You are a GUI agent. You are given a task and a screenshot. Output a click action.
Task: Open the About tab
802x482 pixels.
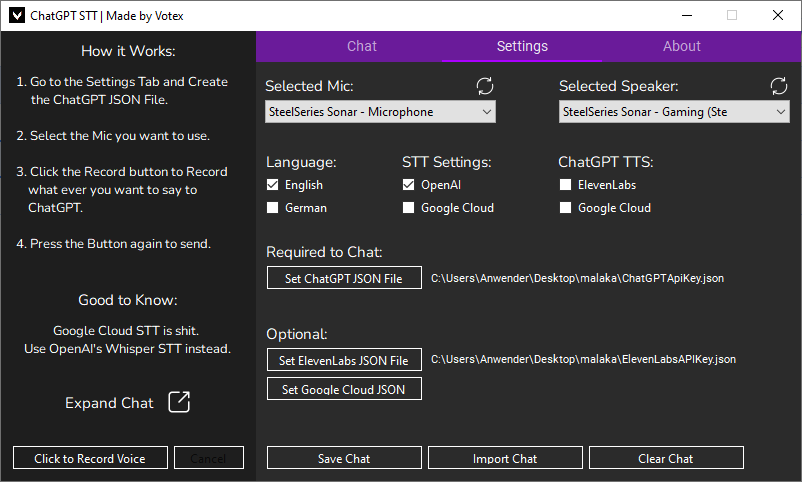[x=682, y=46]
